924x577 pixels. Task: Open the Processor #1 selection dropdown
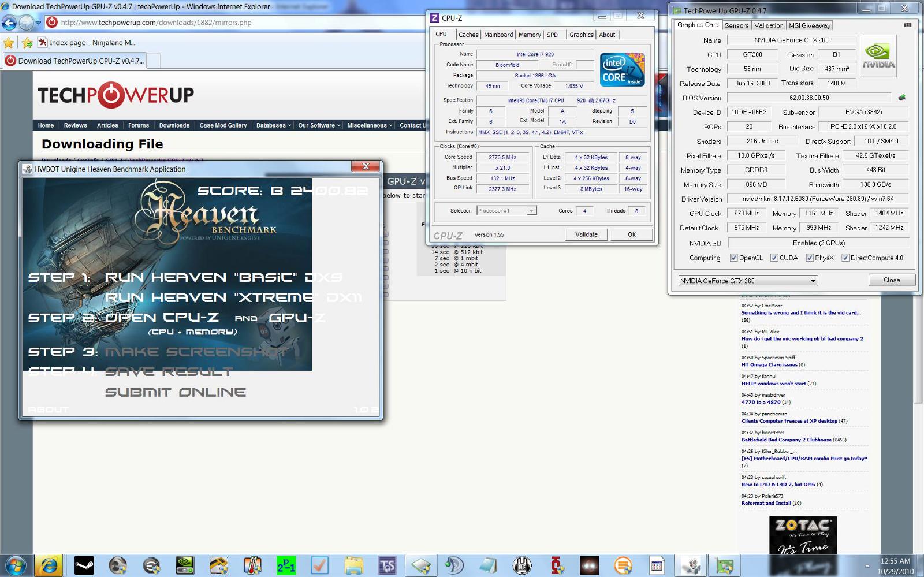506,211
